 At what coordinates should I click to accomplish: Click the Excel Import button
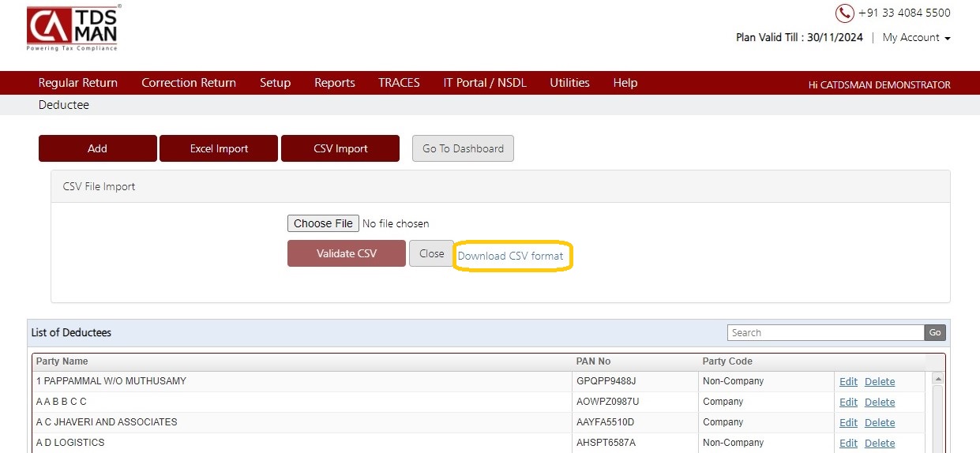pyautogui.click(x=219, y=148)
